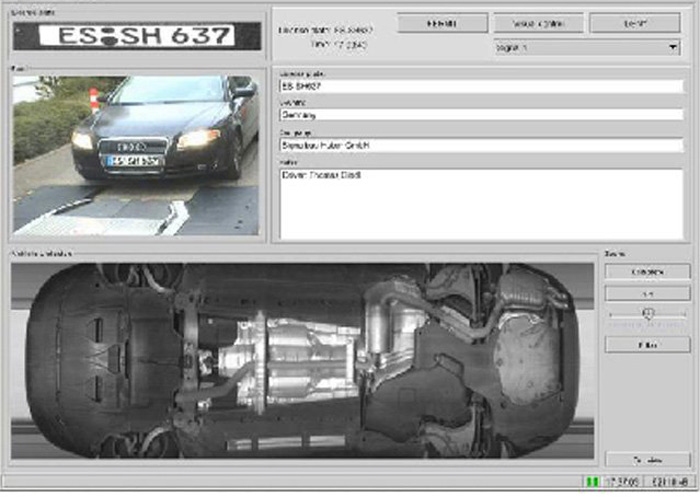Open the Filter button in the Zoom panel
The width and height of the screenshot is (700, 497).
pos(646,344)
